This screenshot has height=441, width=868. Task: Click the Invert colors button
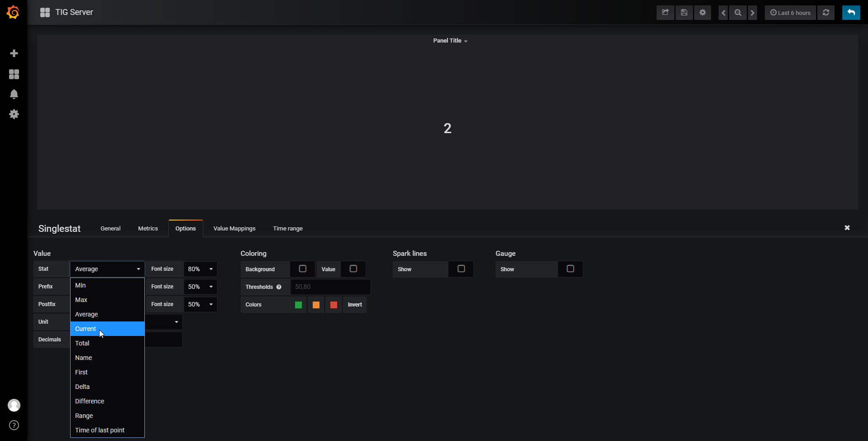pyautogui.click(x=355, y=305)
